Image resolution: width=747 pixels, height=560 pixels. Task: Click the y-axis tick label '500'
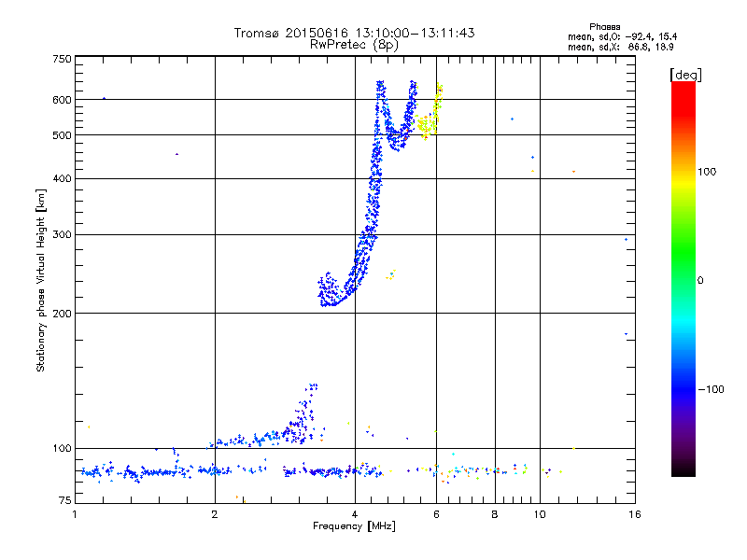point(62,135)
